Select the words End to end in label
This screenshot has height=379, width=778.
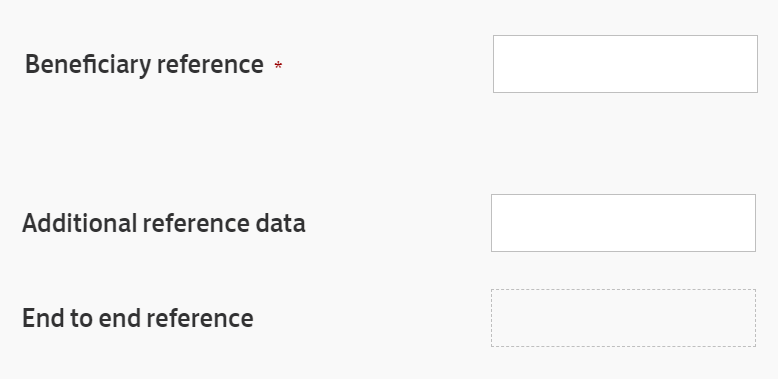(x=82, y=318)
